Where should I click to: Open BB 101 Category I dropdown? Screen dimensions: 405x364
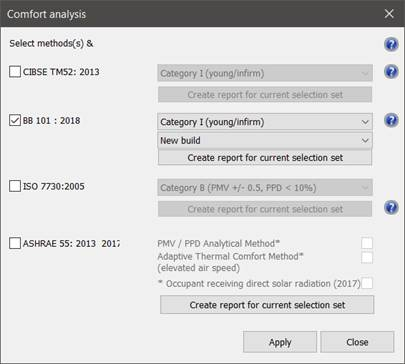click(x=265, y=122)
